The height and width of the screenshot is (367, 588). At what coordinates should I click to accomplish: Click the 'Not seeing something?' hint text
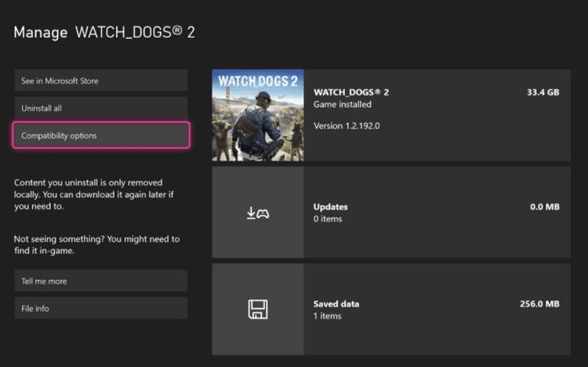click(x=96, y=245)
